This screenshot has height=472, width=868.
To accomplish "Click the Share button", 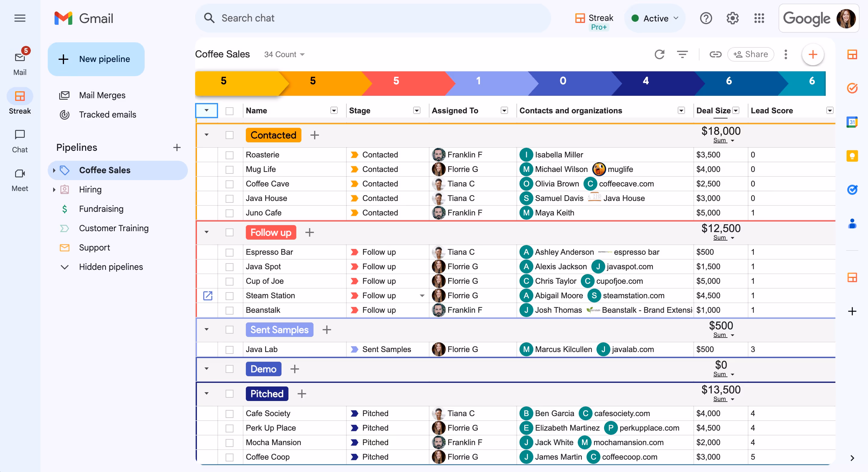I will tap(751, 54).
